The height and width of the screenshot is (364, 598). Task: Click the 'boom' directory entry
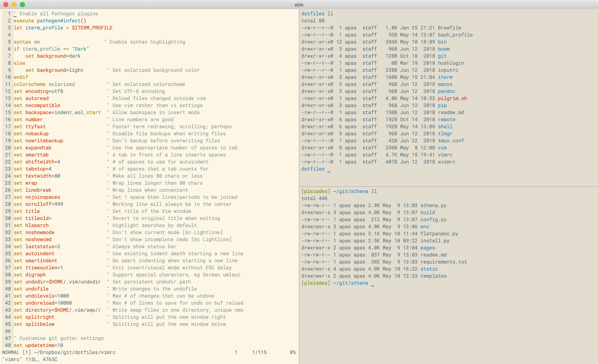click(x=443, y=49)
